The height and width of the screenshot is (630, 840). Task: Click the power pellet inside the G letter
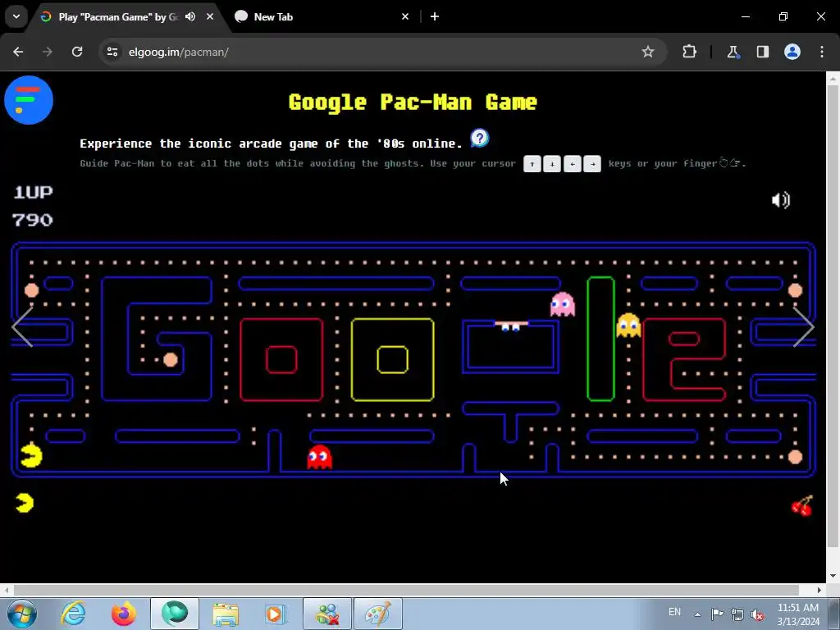[171, 359]
